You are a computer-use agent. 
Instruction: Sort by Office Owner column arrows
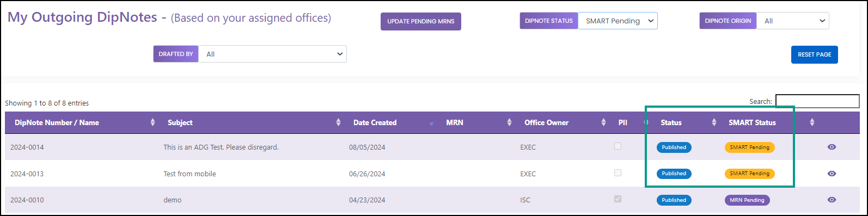coord(603,122)
